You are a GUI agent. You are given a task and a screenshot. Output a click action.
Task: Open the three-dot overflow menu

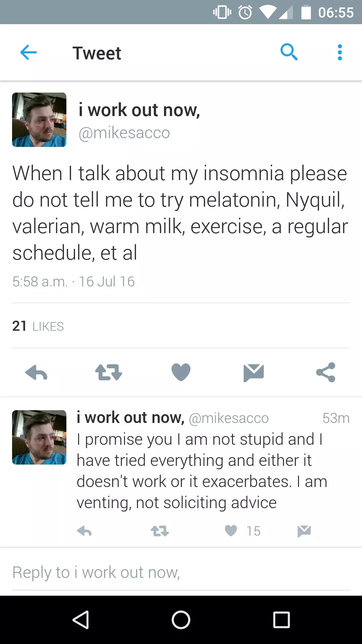pyautogui.click(x=340, y=53)
